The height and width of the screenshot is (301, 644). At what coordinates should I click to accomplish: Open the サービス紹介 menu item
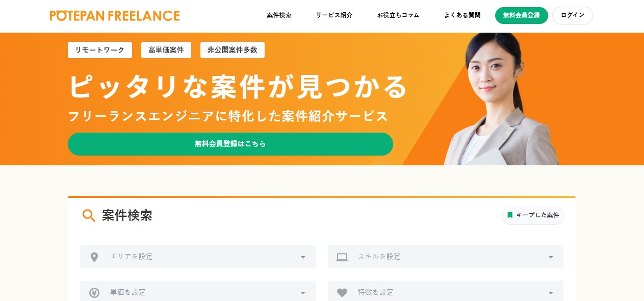(x=334, y=15)
